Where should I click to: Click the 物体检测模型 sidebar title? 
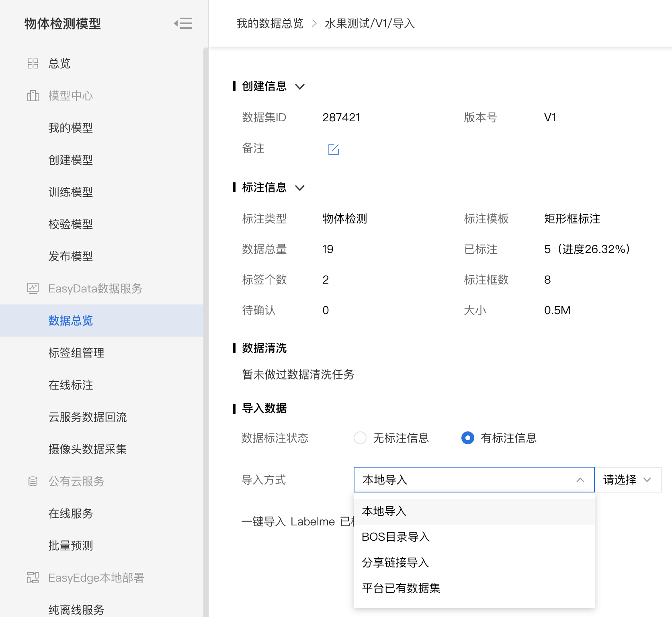(63, 23)
